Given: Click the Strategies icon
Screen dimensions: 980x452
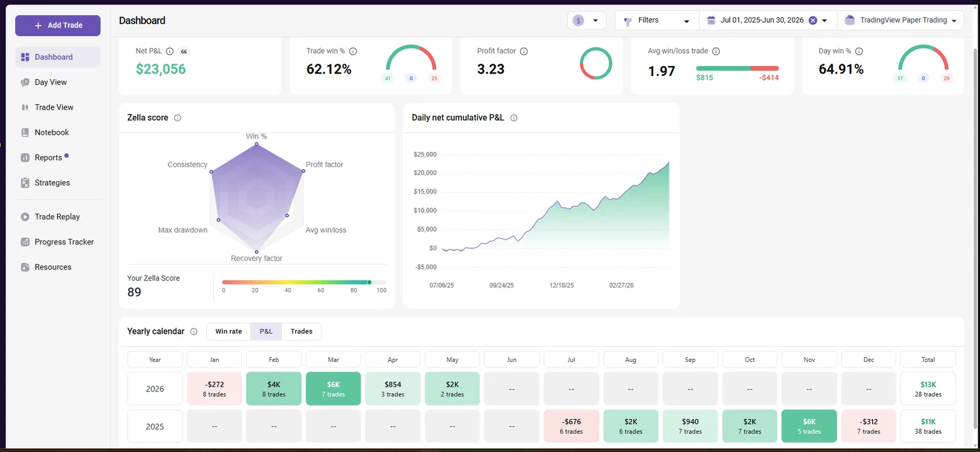Looking at the screenshot, I should [25, 183].
